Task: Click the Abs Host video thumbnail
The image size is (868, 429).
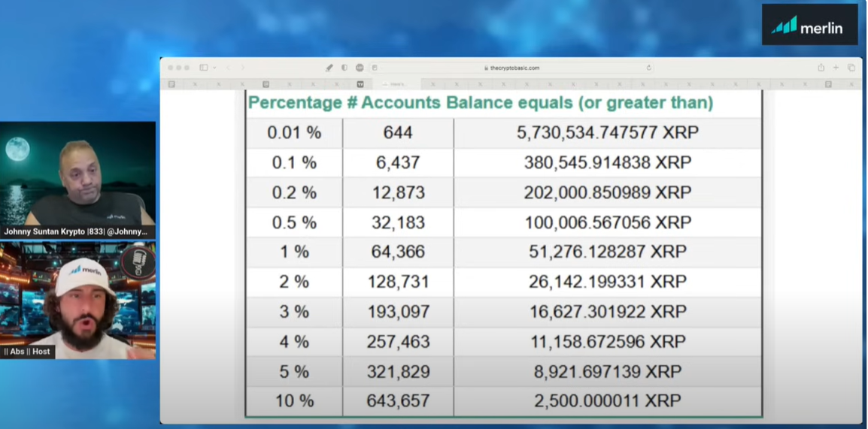Action: click(x=78, y=299)
